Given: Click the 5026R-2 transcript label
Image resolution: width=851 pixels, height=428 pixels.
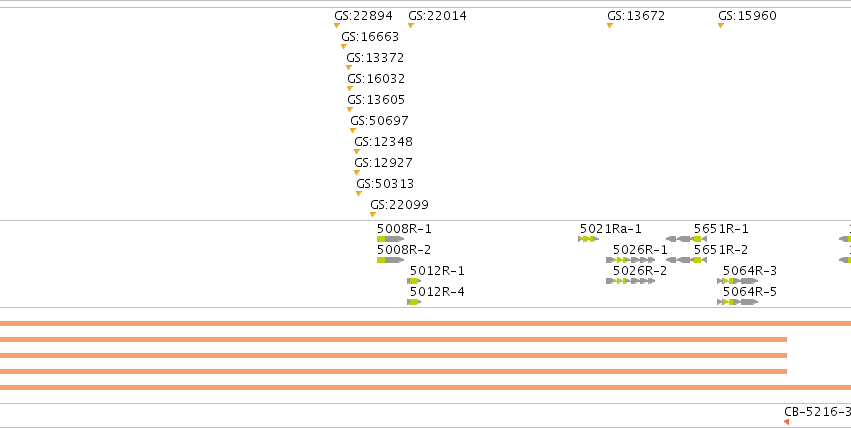Looking at the screenshot, I should [640, 271].
